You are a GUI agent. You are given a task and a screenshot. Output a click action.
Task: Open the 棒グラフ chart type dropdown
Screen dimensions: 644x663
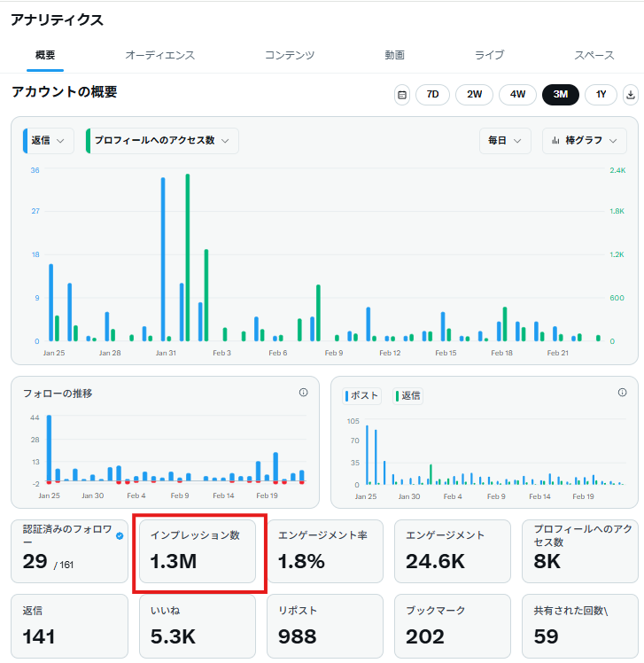point(585,140)
